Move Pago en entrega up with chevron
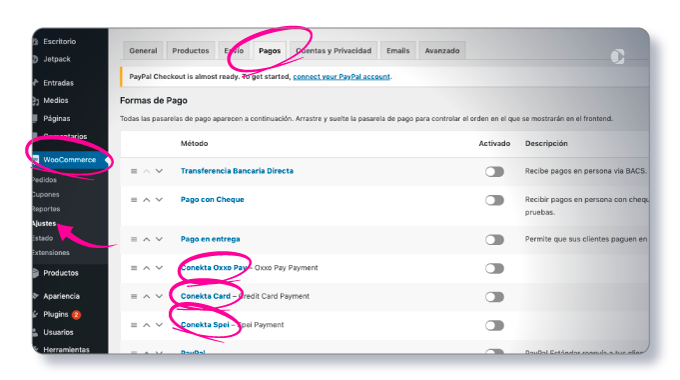This screenshot has width=680, height=380. [147, 239]
